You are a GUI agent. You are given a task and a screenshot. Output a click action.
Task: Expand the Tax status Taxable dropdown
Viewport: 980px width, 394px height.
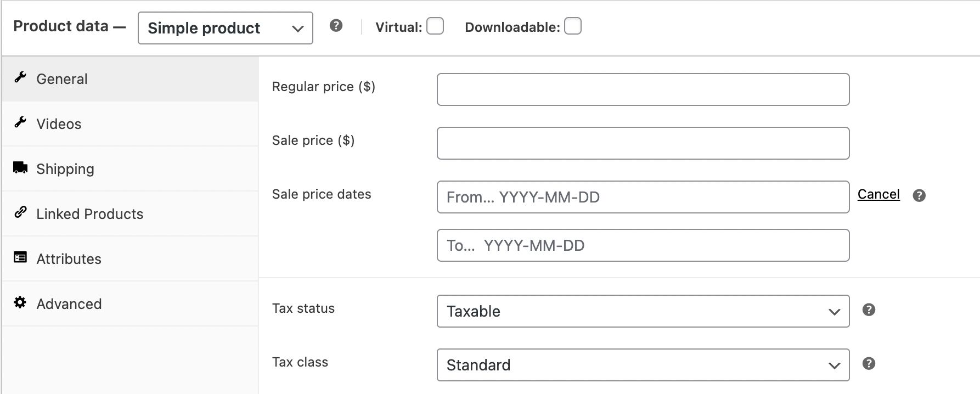click(x=643, y=311)
